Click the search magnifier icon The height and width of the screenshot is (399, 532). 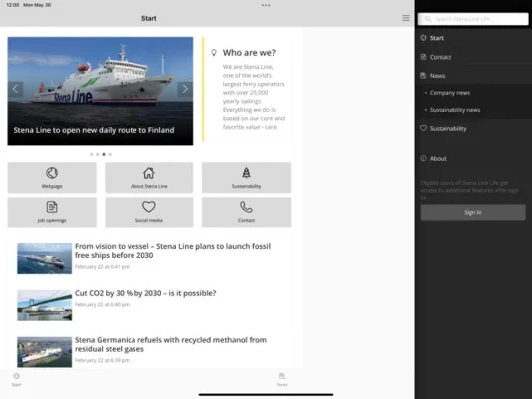(428, 19)
